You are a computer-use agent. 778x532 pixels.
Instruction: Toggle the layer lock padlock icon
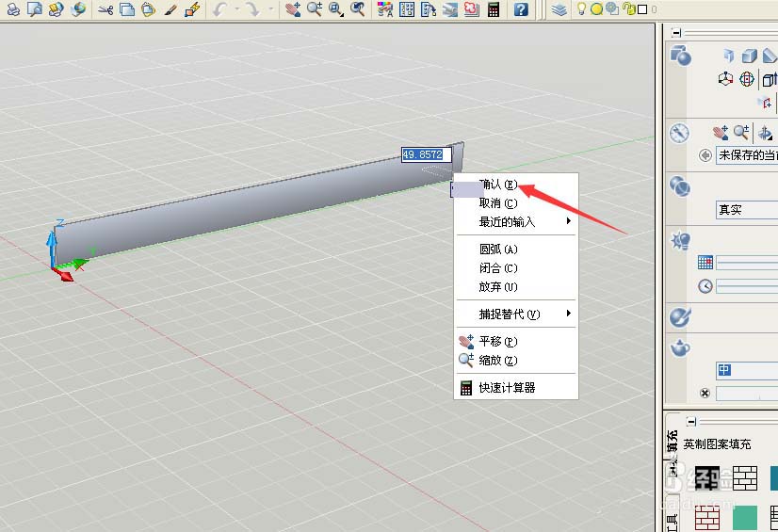628,8
